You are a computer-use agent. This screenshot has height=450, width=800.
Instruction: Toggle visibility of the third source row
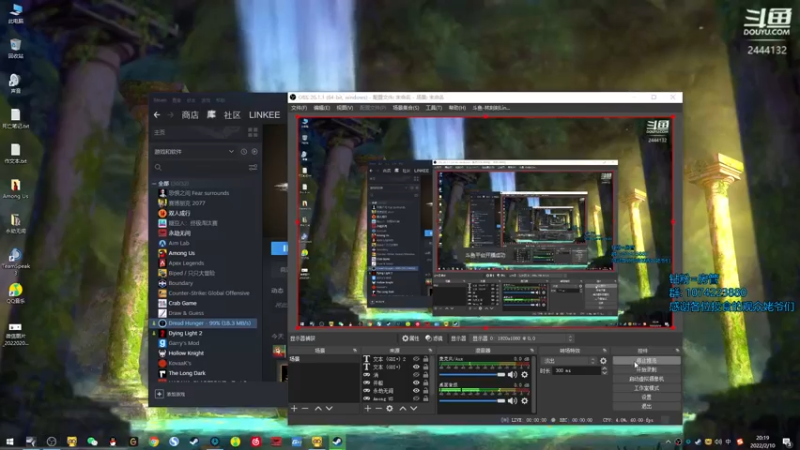[416, 375]
